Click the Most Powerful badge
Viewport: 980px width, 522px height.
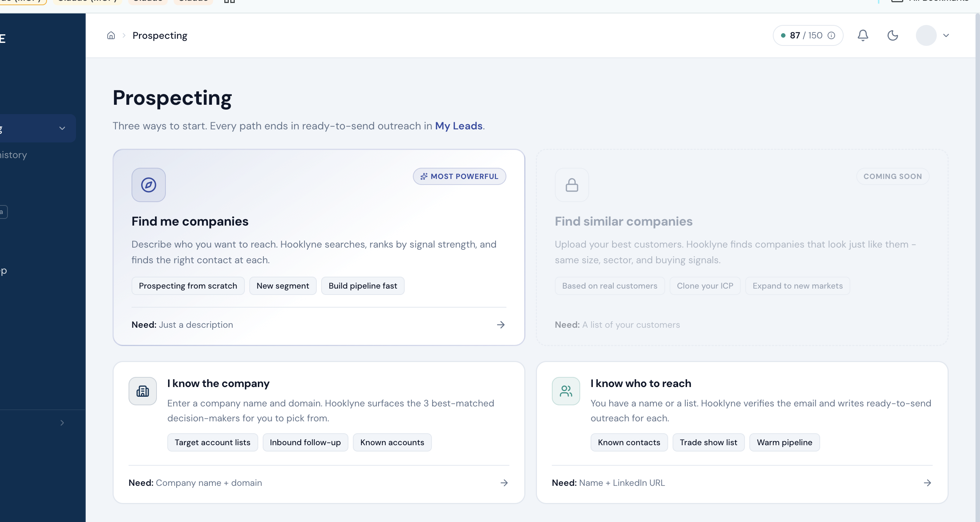point(459,176)
